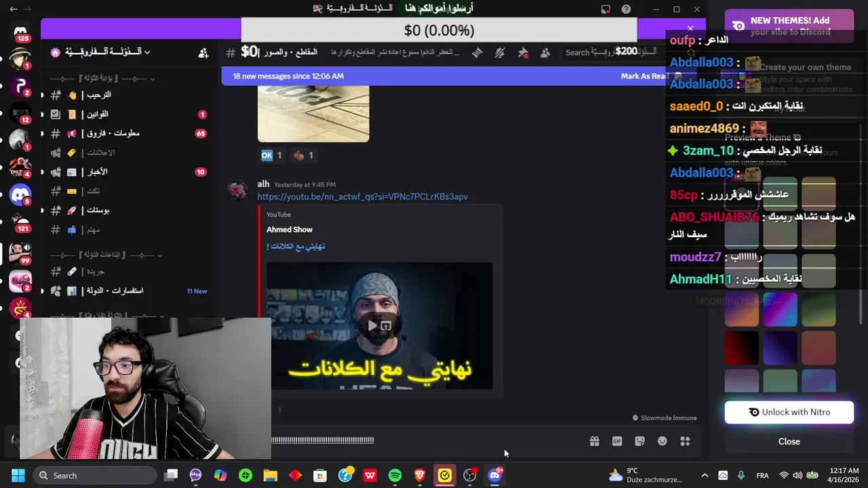Image resolution: width=868 pixels, height=488 pixels.
Task: Open the مهتم channel
Action: [x=129, y=230]
